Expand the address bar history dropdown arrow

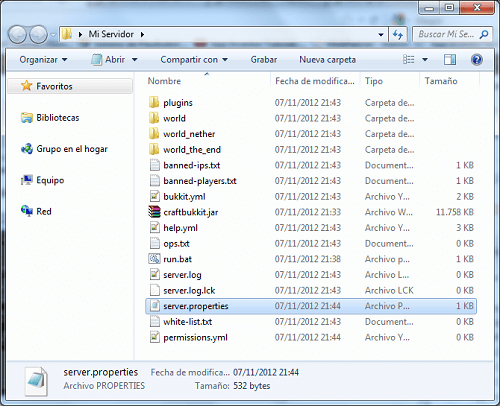pyautogui.click(x=381, y=34)
